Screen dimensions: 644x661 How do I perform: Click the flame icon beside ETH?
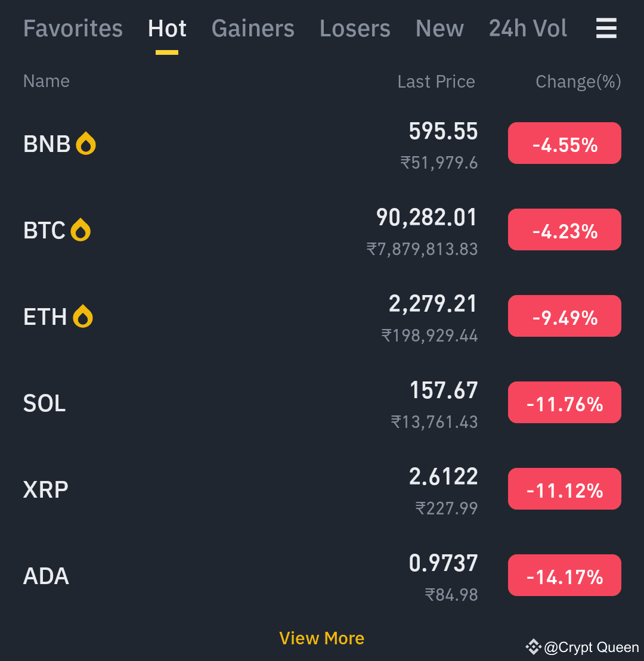point(83,316)
